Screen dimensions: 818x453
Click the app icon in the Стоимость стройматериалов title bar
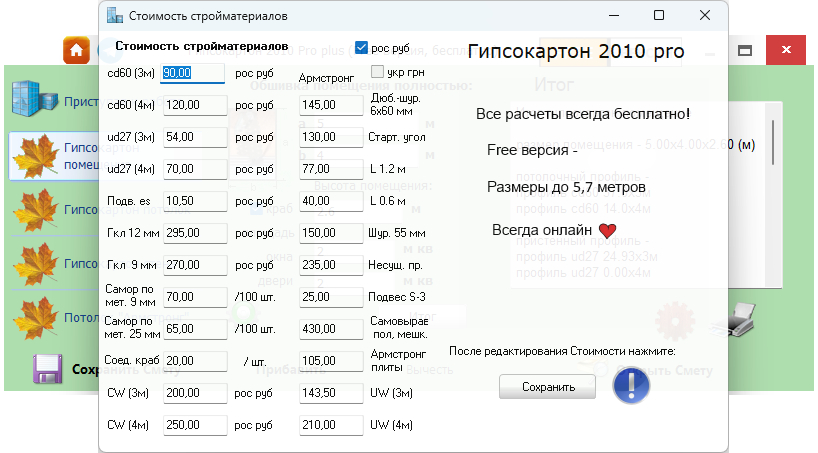point(115,16)
